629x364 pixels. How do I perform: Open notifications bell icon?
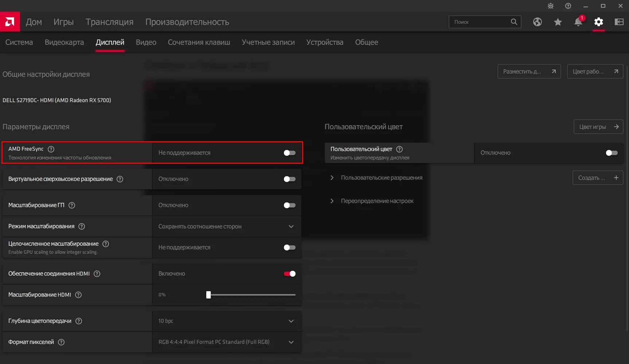click(x=578, y=22)
